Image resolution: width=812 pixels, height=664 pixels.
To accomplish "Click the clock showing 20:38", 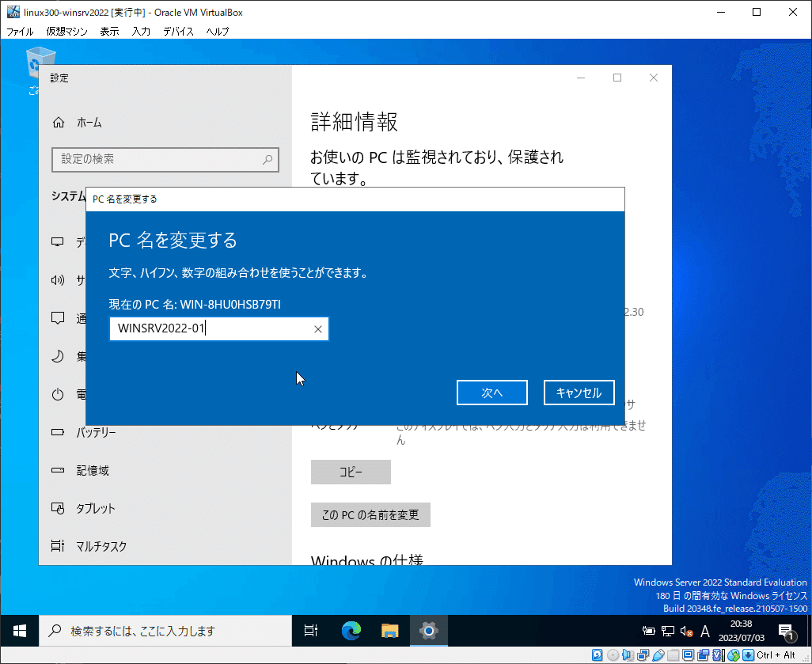I will (741, 624).
